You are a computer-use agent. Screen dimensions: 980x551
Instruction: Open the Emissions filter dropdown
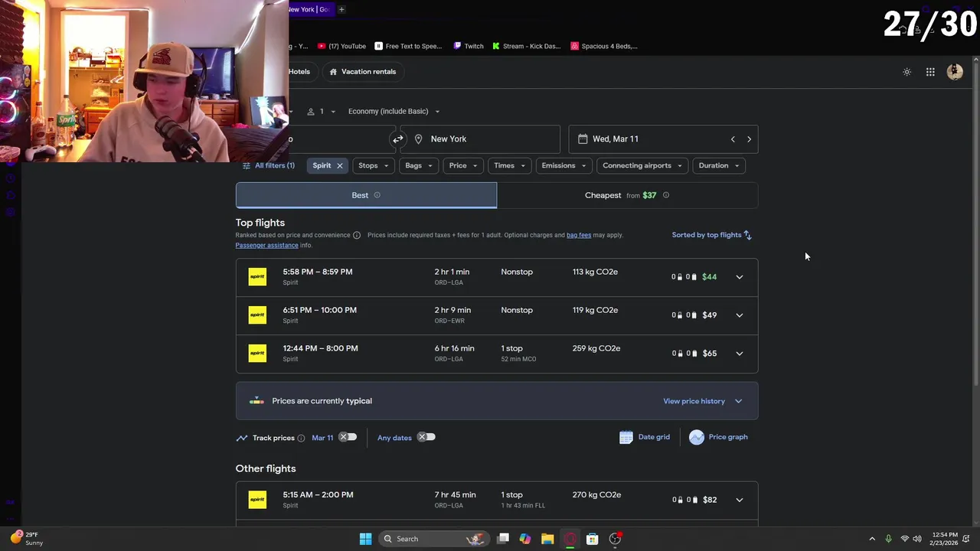tap(564, 165)
